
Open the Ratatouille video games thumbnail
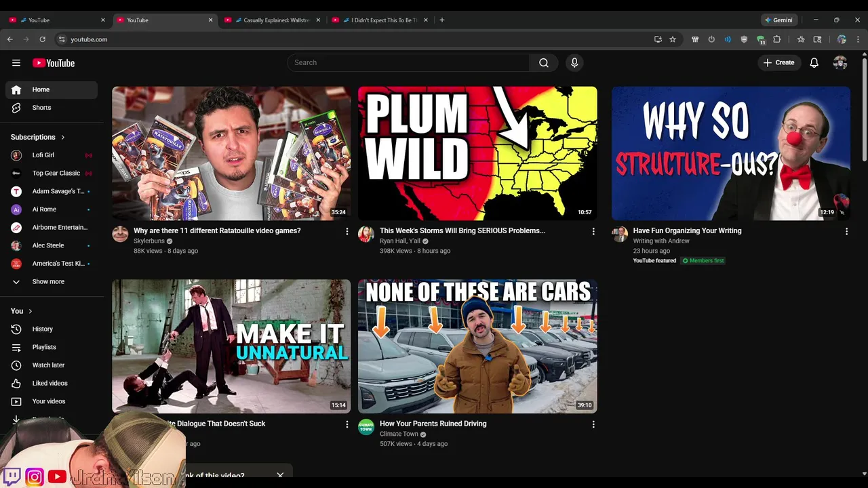point(231,153)
